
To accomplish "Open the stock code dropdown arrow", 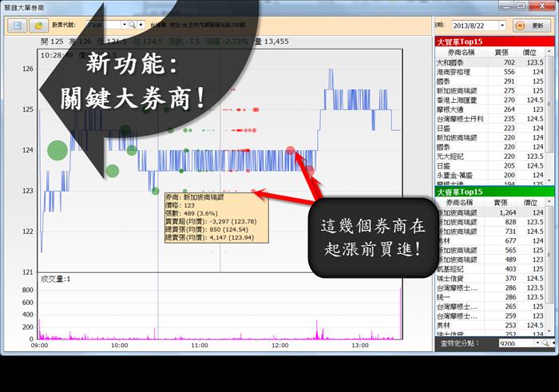I will (124, 25).
